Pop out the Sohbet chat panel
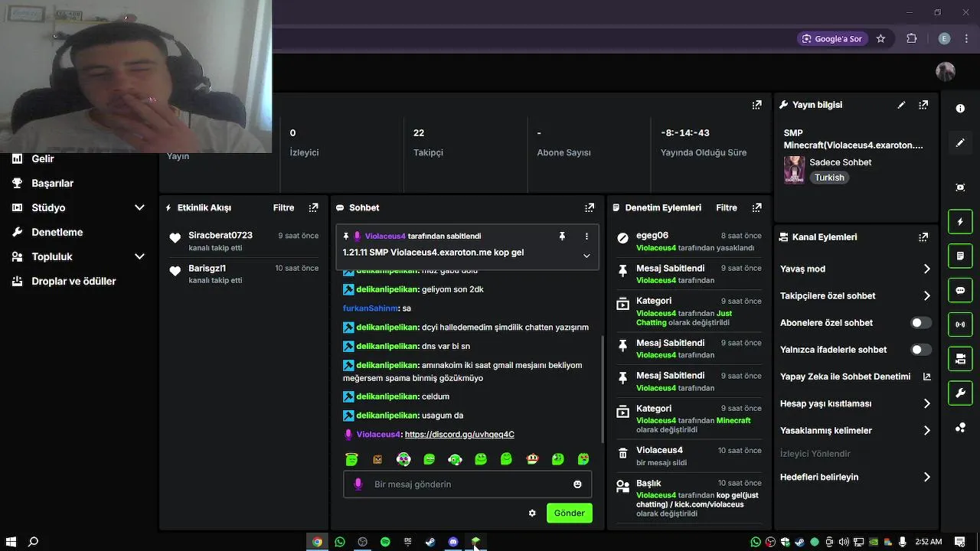Screen dimensions: 980x551 [590, 207]
